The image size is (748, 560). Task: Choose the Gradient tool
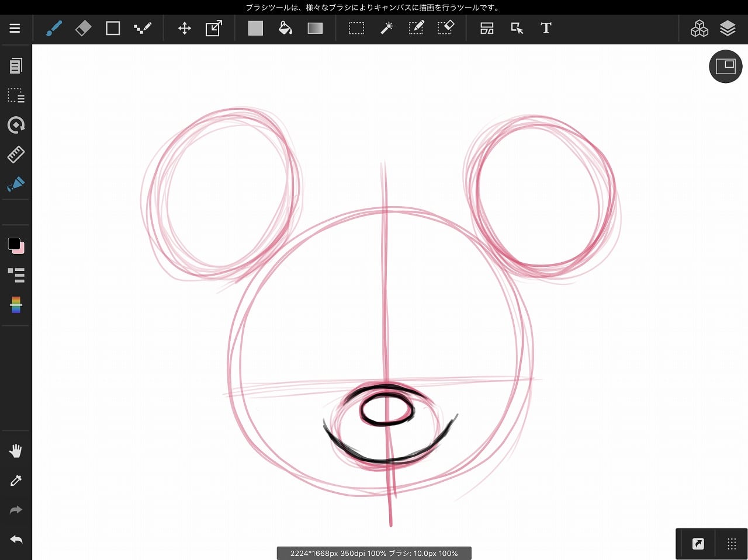tap(315, 28)
